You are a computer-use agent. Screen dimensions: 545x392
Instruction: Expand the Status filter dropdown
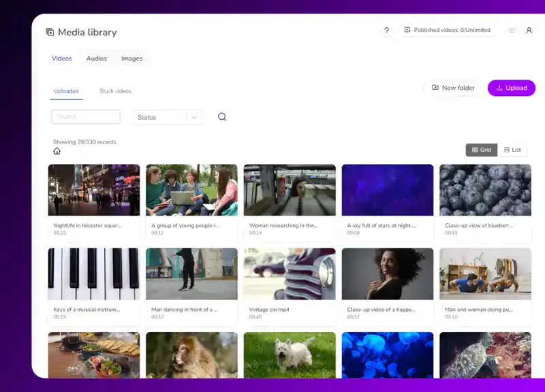(166, 116)
